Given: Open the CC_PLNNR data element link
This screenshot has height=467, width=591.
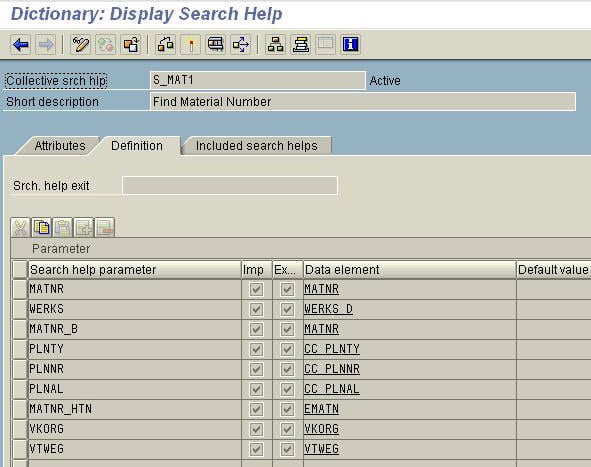Looking at the screenshot, I should [x=332, y=369].
